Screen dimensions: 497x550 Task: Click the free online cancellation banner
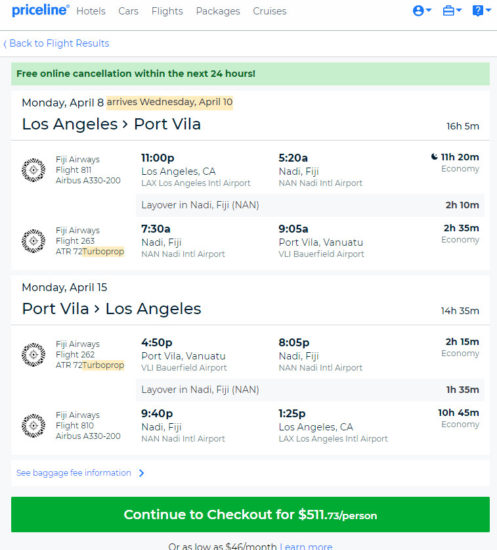point(250,74)
